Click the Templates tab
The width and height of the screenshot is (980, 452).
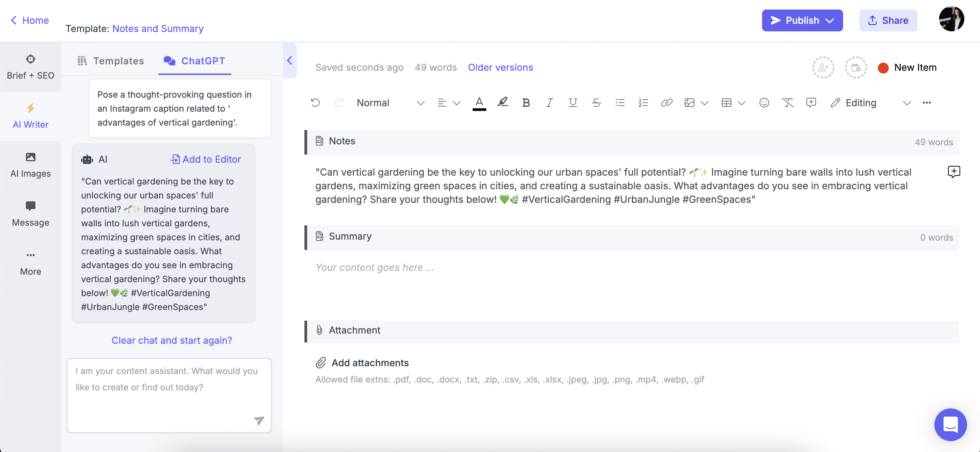click(x=111, y=61)
